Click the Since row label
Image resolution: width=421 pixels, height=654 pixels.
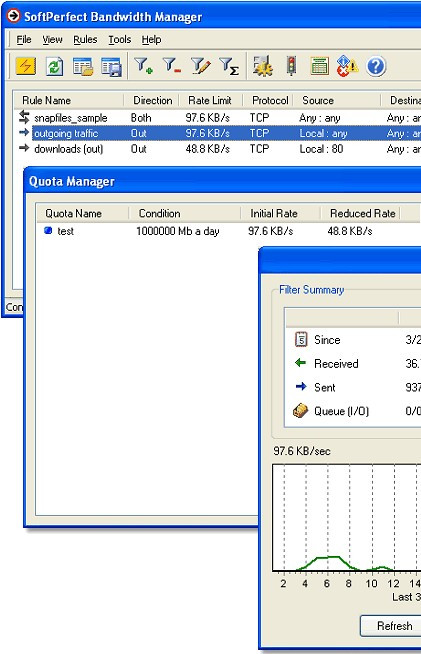(x=327, y=340)
